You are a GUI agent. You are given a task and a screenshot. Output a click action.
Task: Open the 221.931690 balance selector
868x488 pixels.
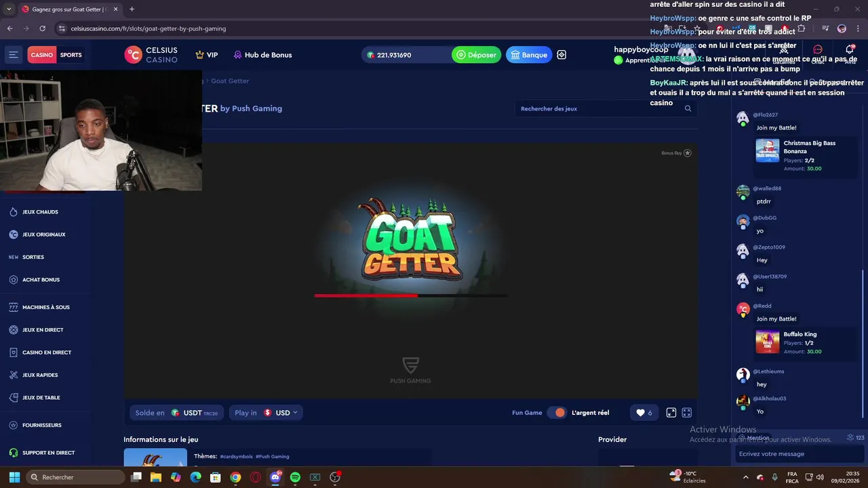(405, 55)
